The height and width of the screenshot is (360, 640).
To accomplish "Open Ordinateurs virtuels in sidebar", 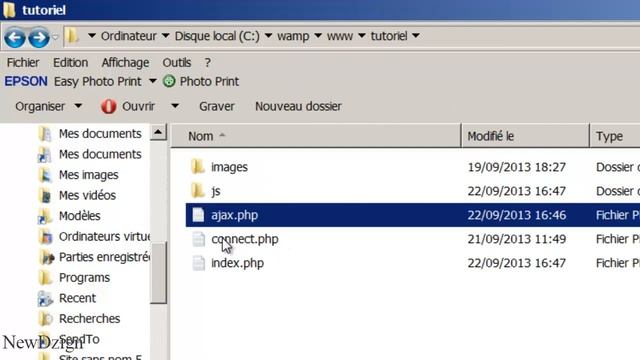I will point(104,236).
